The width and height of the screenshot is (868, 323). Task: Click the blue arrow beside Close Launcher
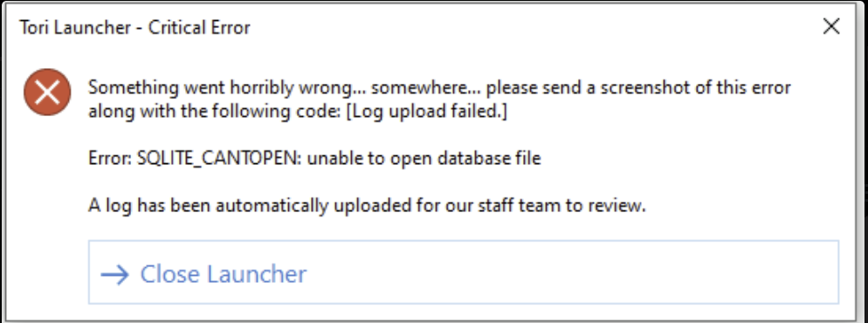click(x=114, y=274)
